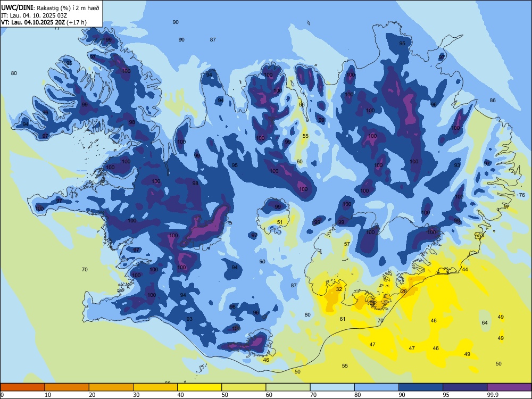Click the 'UWC/DINI' title text

(17, 8)
